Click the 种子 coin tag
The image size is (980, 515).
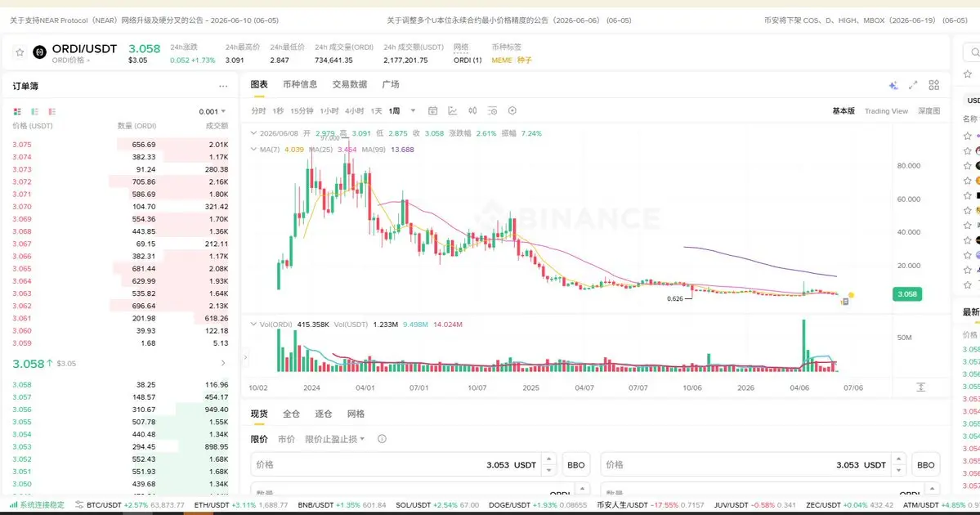pyautogui.click(x=525, y=60)
